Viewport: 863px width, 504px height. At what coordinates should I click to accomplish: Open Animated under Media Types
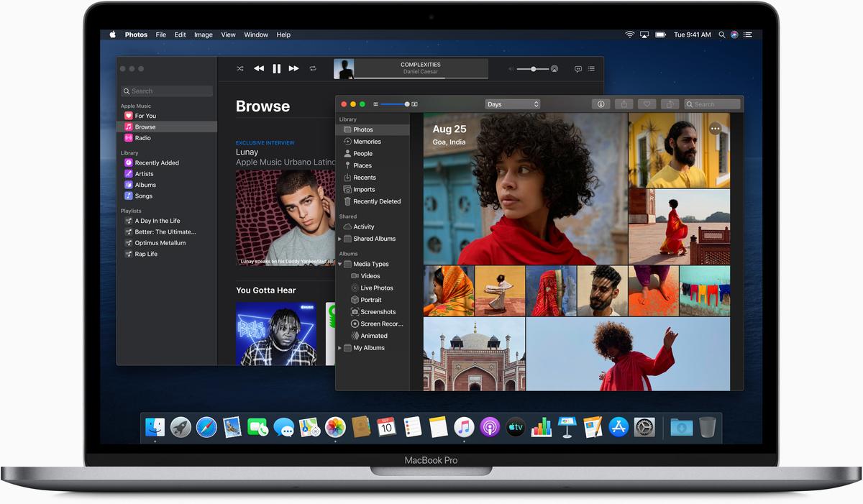point(373,336)
